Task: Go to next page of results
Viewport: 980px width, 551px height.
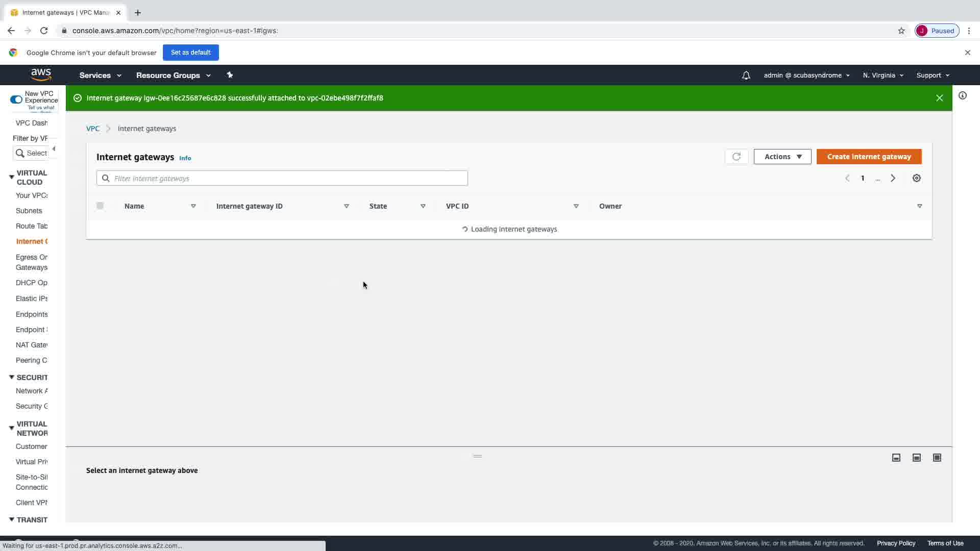Action: tap(893, 178)
